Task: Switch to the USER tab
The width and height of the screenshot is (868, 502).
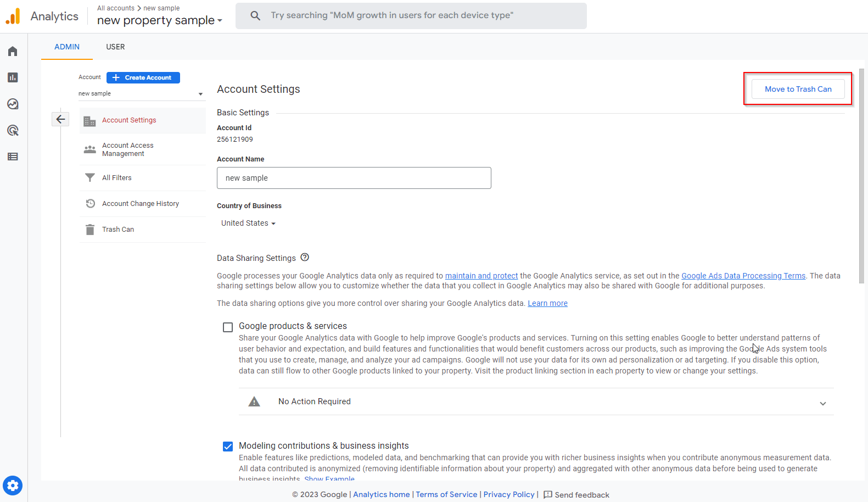Action: (x=115, y=47)
